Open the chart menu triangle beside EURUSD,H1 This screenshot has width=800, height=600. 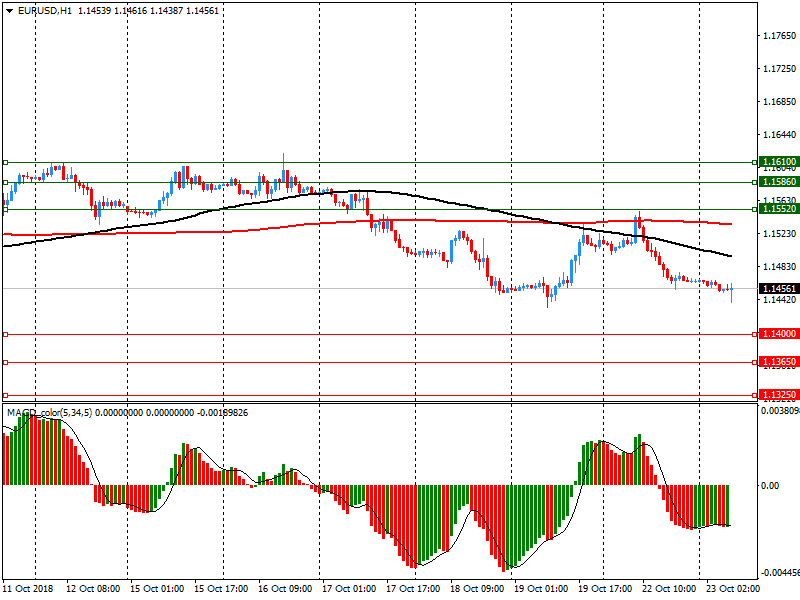coord(9,10)
